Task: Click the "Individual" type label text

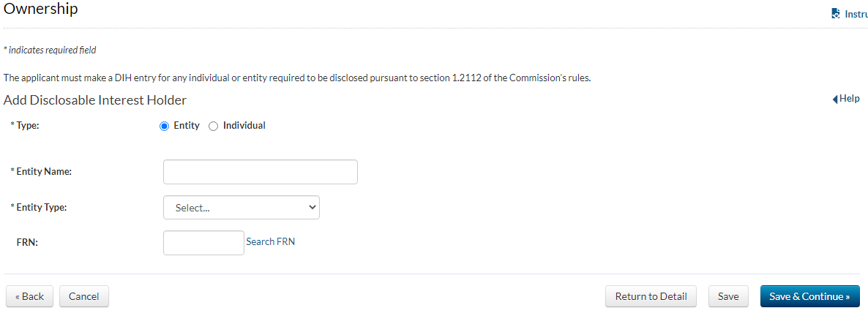Action: pos(244,126)
